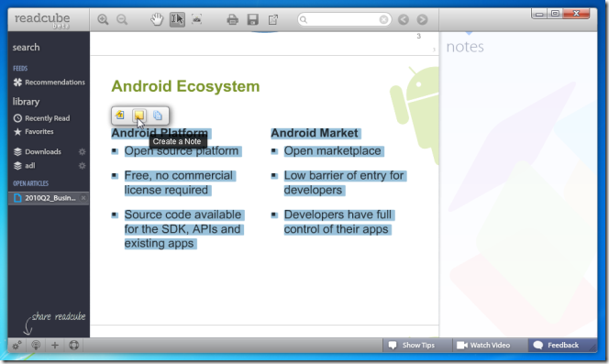Screen dimensions: 609x364
Task: Save the article with the floppy disk icon
Action: (x=253, y=19)
